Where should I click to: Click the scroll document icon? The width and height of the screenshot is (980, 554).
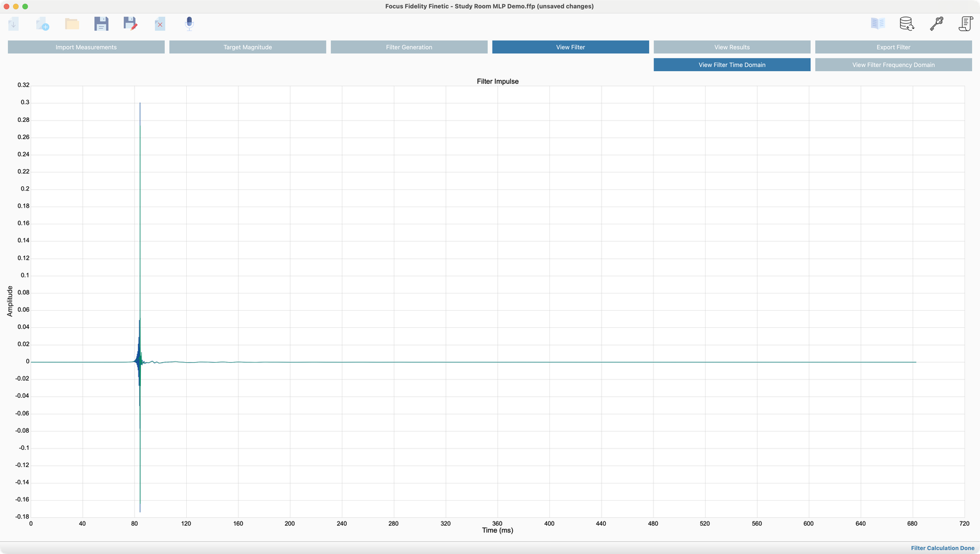(966, 24)
